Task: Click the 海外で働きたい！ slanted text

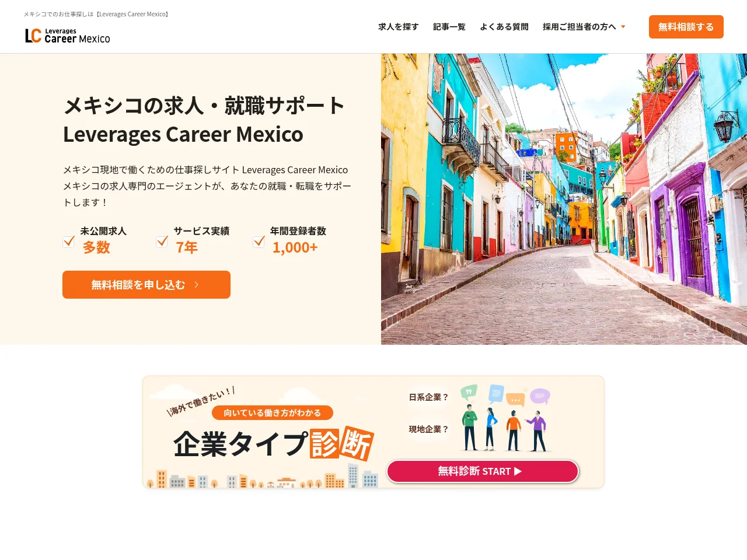Action: click(x=201, y=401)
